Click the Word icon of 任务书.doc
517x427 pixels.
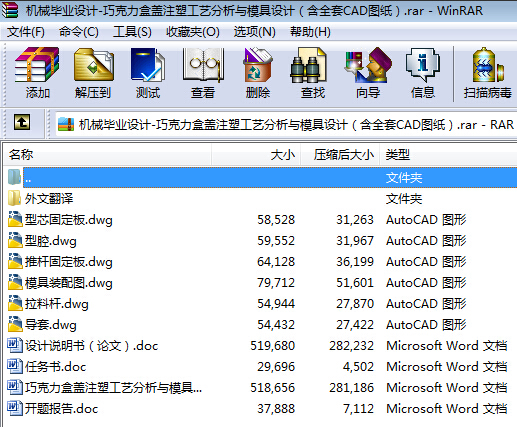[x=15, y=366]
